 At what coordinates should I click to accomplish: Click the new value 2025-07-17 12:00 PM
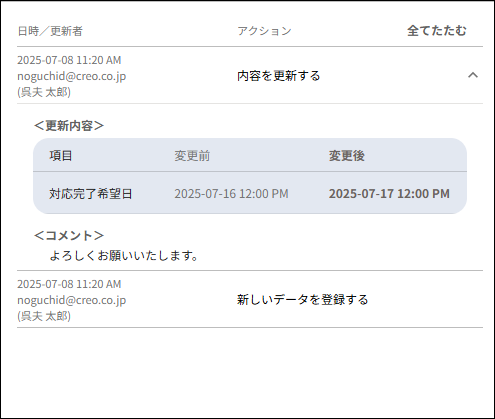coord(389,194)
